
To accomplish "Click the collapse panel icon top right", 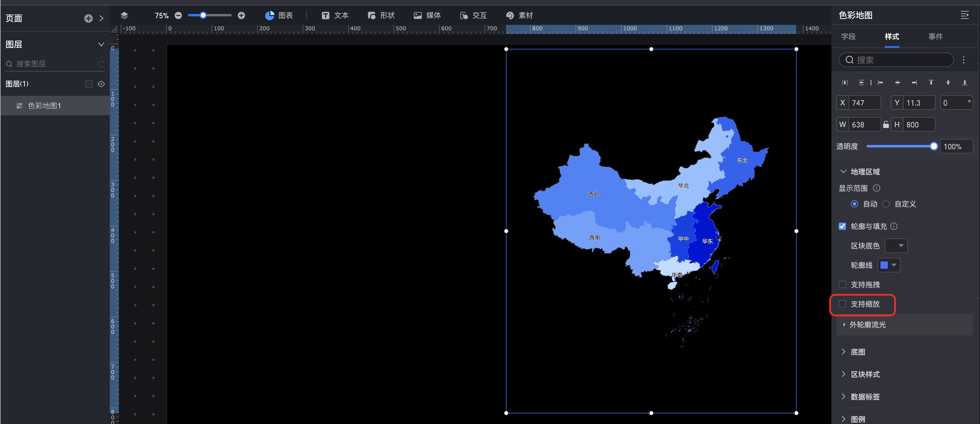I will point(965,15).
